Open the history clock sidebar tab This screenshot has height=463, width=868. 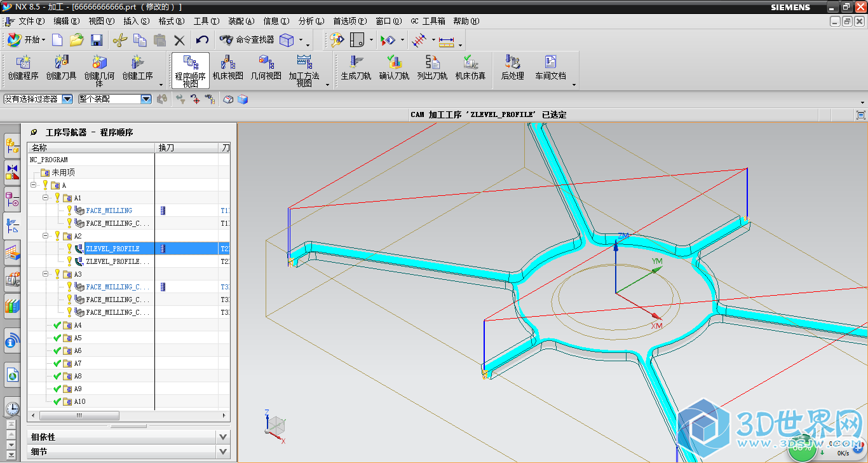tap(12, 408)
